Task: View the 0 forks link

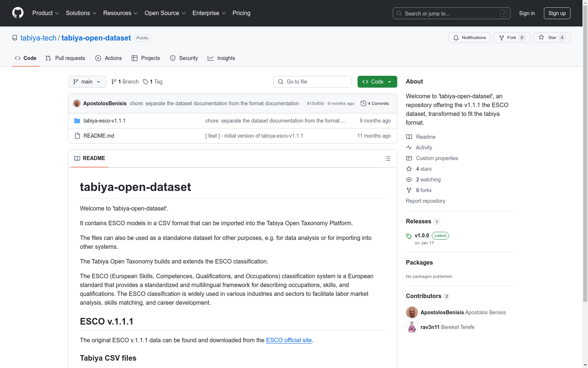Action: point(419,190)
